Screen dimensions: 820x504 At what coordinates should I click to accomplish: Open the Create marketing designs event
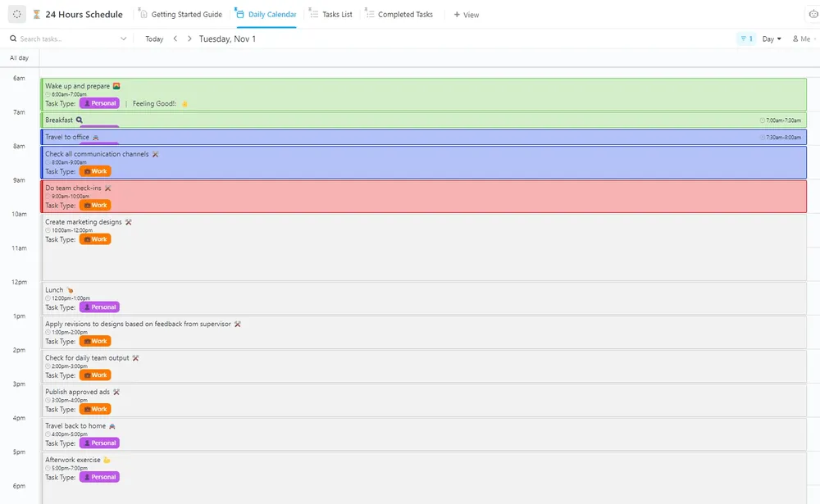tap(424, 247)
